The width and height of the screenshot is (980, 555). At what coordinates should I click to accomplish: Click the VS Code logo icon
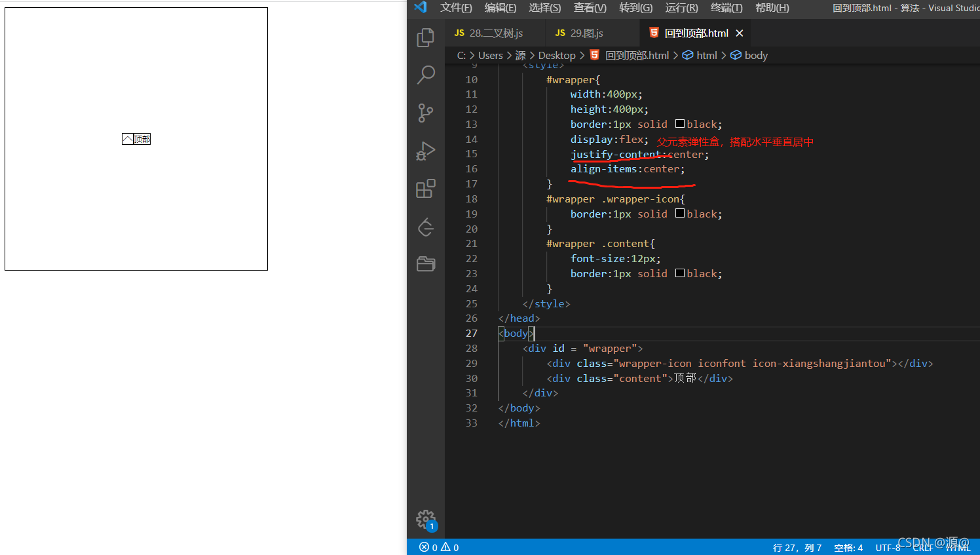421,7
